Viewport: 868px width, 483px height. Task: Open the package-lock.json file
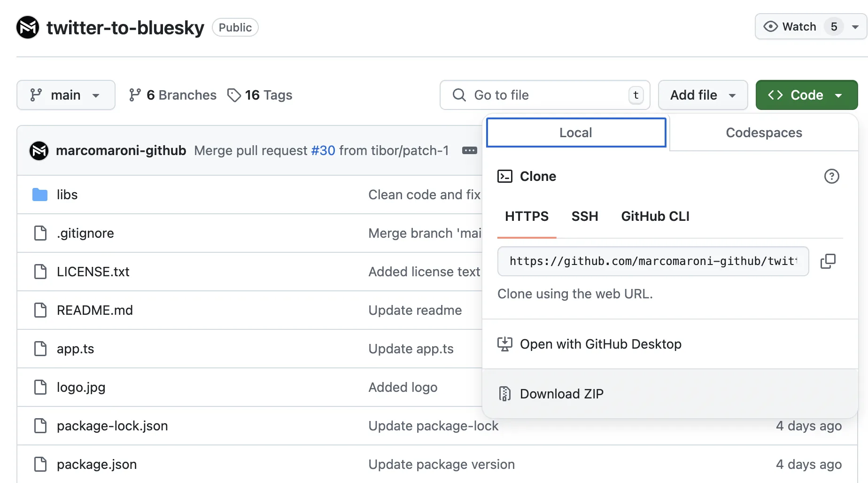point(112,426)
